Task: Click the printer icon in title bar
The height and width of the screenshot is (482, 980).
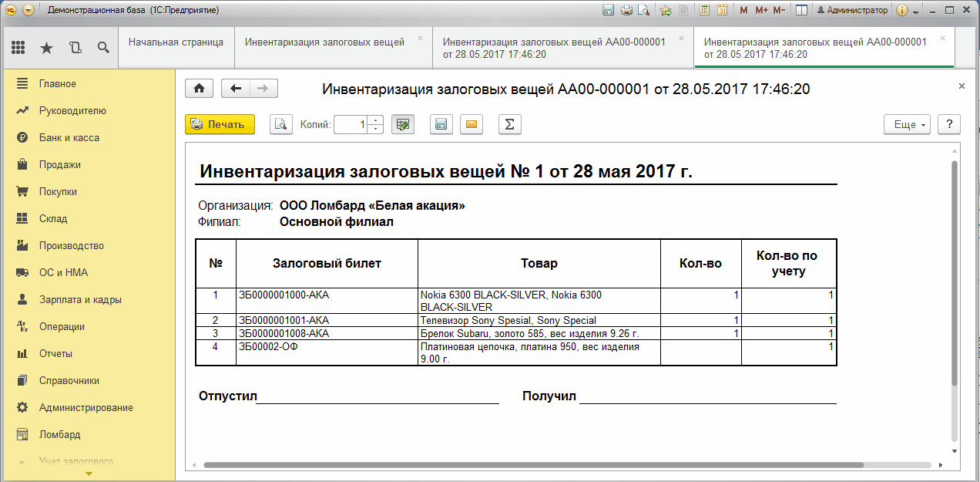Action: [626, 11]
